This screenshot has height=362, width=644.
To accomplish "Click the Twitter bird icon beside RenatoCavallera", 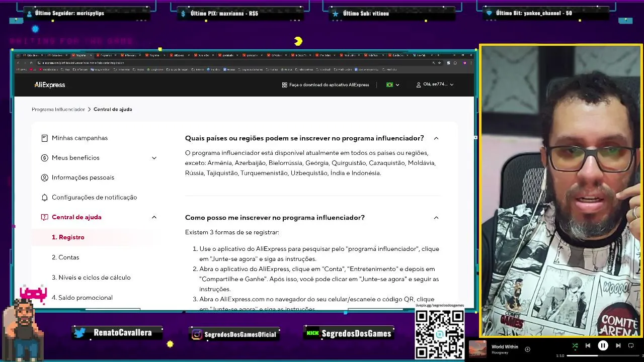I will click(79, 332).
